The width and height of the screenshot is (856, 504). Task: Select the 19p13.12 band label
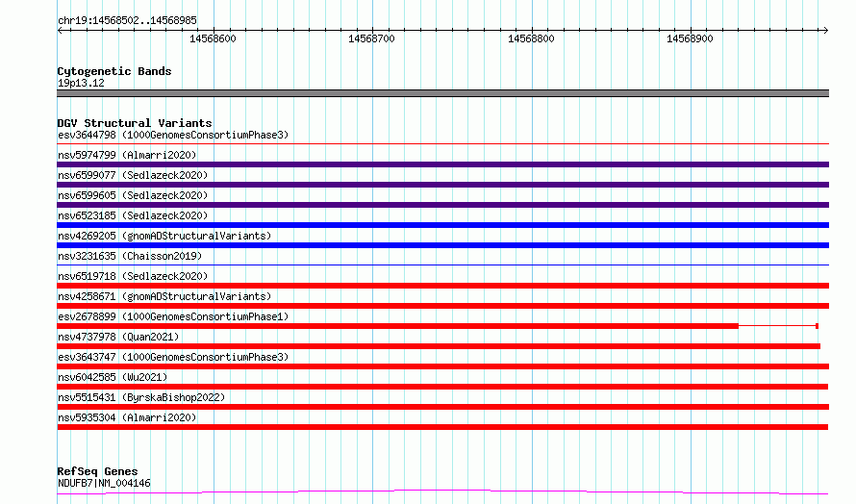pos(81,83)
